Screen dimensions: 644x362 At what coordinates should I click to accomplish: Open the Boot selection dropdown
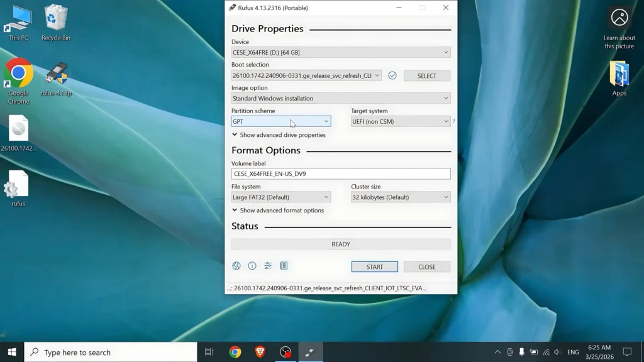pyautogui.click(x=306, y=75)
